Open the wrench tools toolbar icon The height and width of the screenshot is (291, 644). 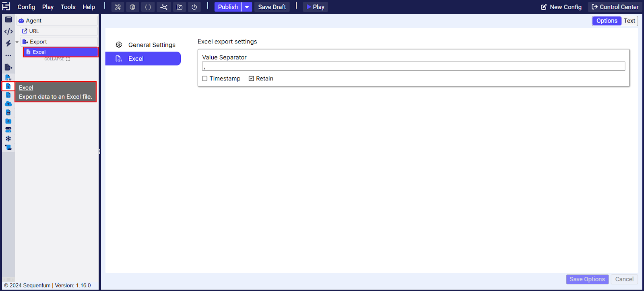tap(118, 7)
